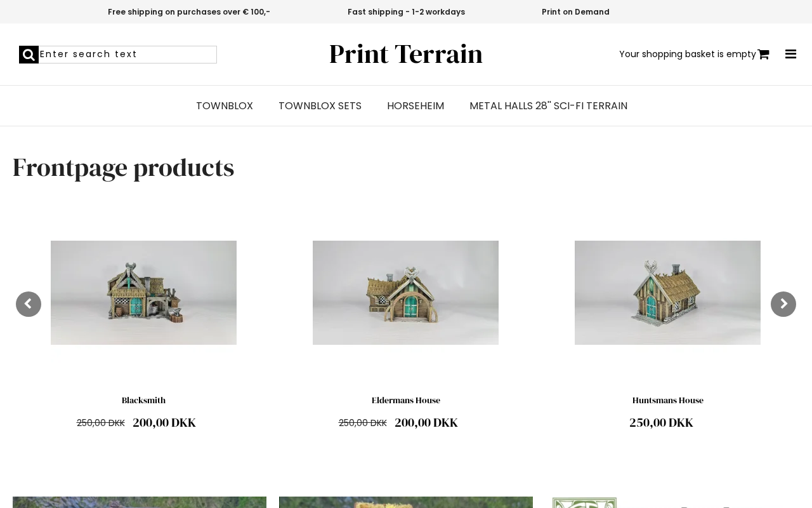812x508 pixels.
Task: Click the search magnifier icon
Action: click(29, 55)
